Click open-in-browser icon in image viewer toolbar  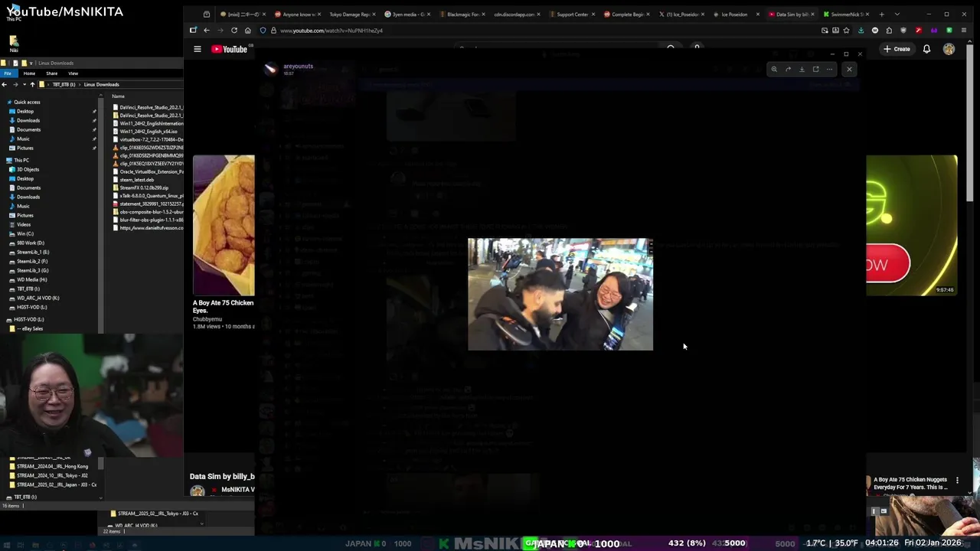pos(815,70)
